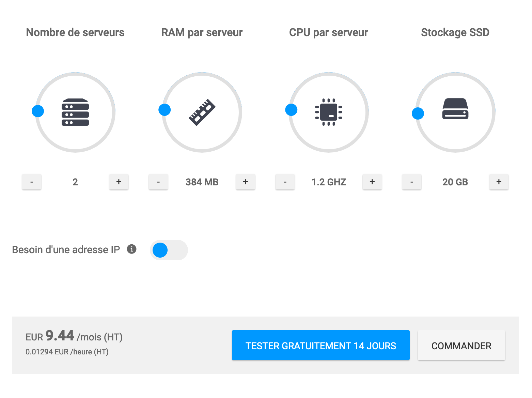Click 'Tester gratuitement 14 jours' button
This screenshot has width=532, height=398.
(x=321, y=345)
